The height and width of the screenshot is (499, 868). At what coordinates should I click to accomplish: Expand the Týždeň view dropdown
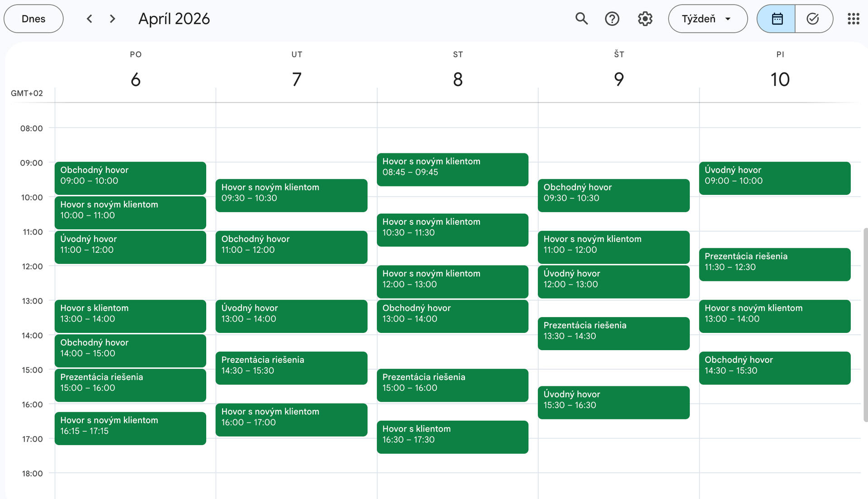pos(707,19)
